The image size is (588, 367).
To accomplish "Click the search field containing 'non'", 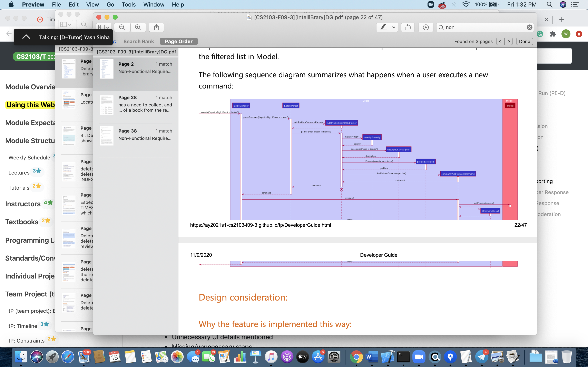I will tap(483, 27).
